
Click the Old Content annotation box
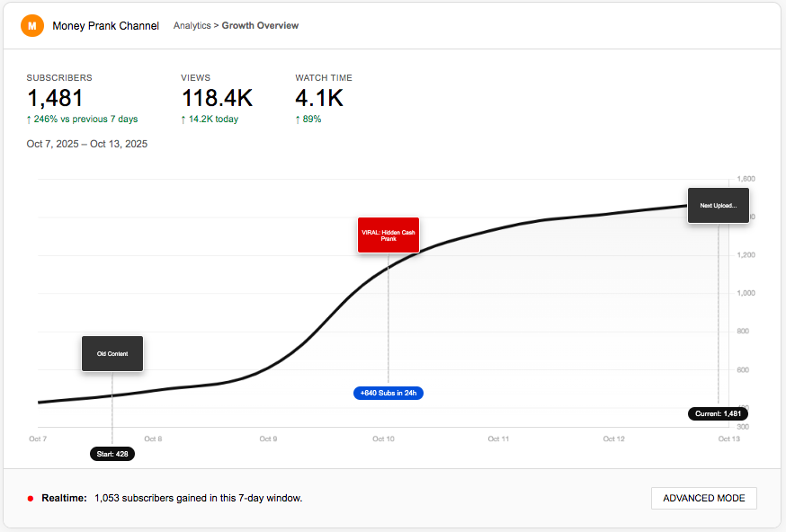112,353
